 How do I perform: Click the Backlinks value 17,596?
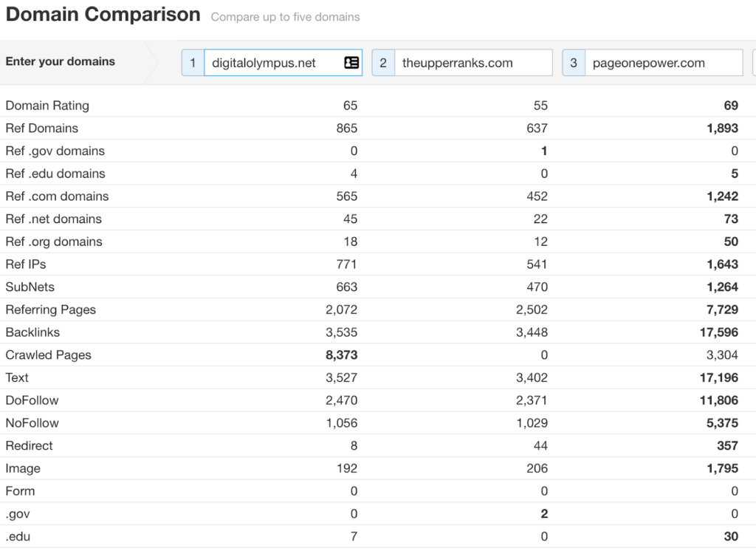coord(719,332)
